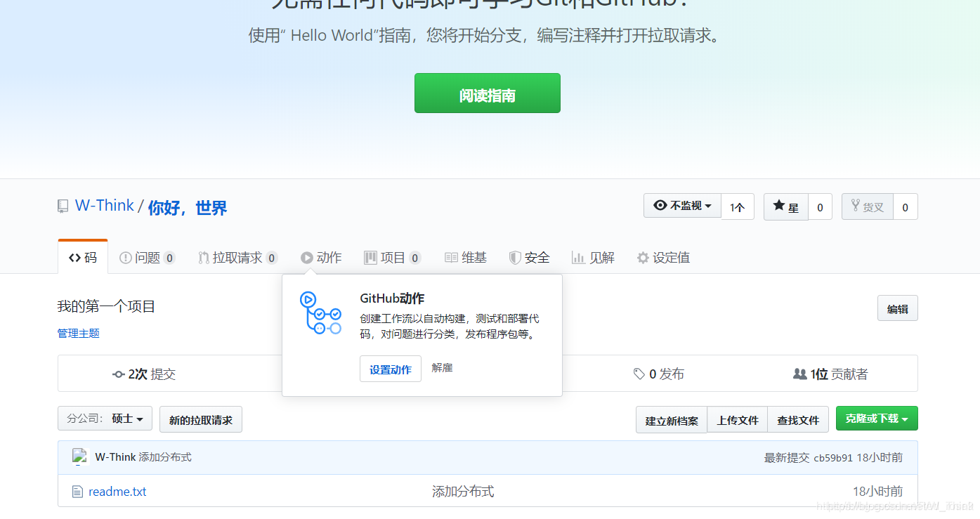Click 建立新档案 button
The image size is (980, 519).
pos(672,420)
